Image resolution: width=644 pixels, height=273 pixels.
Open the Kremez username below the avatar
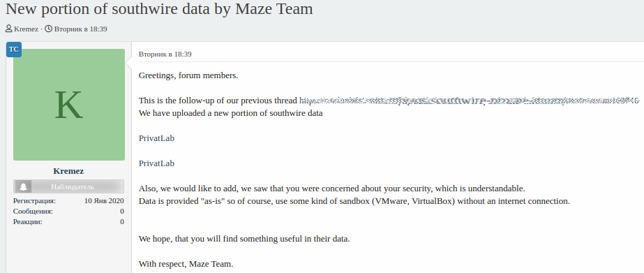click(68, 171)
